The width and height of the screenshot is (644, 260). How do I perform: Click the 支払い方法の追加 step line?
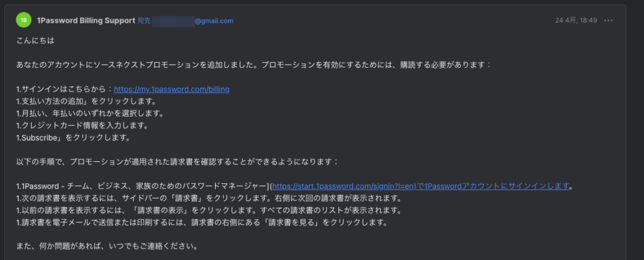tap(86, 101)
